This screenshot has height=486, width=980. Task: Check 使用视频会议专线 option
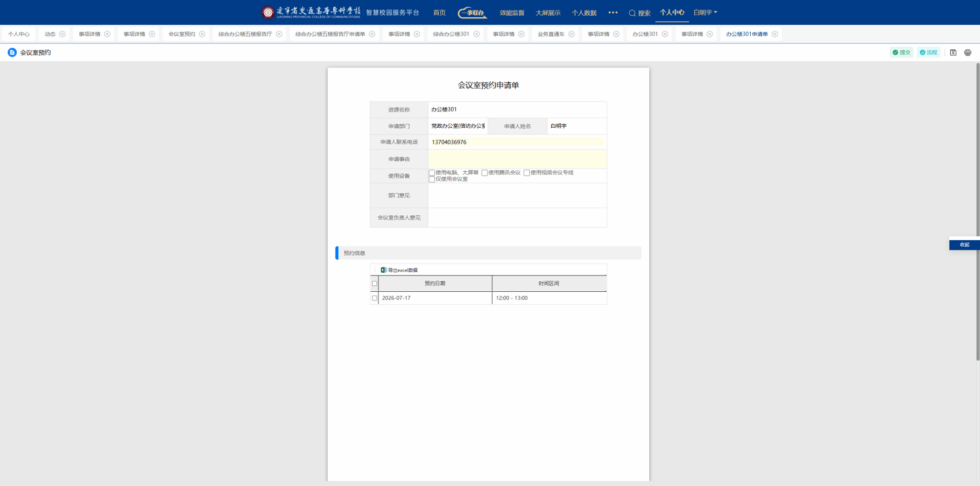click(527, 173)
